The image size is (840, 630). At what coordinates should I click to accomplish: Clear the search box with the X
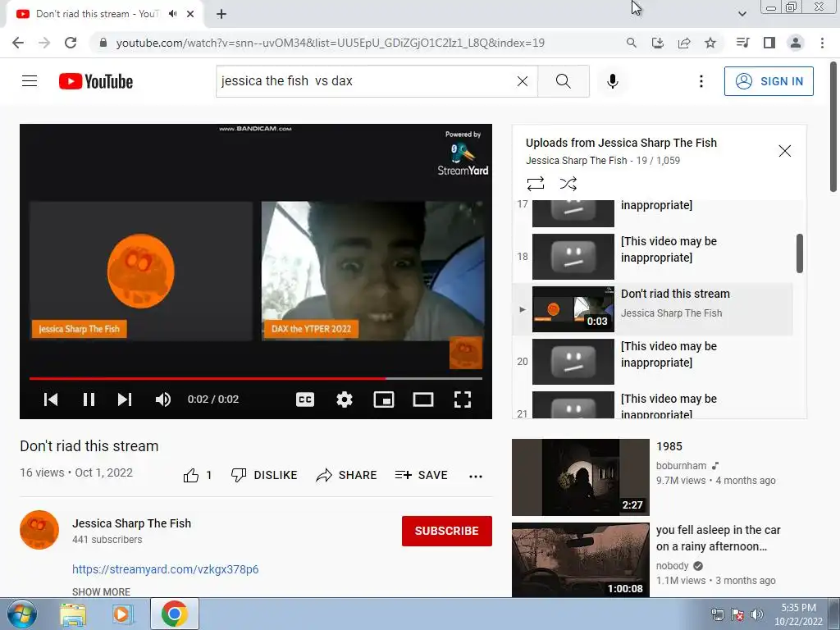(x=523, y=81)
